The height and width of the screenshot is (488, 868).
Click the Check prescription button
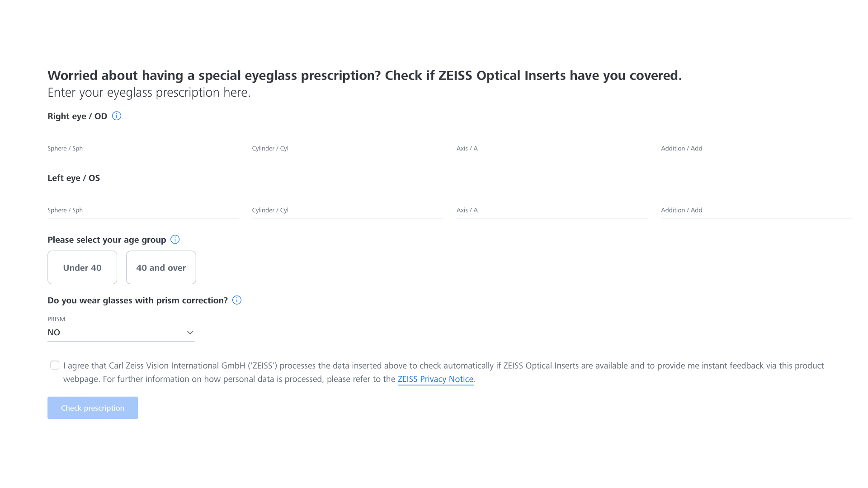click(x=92, y=408)
